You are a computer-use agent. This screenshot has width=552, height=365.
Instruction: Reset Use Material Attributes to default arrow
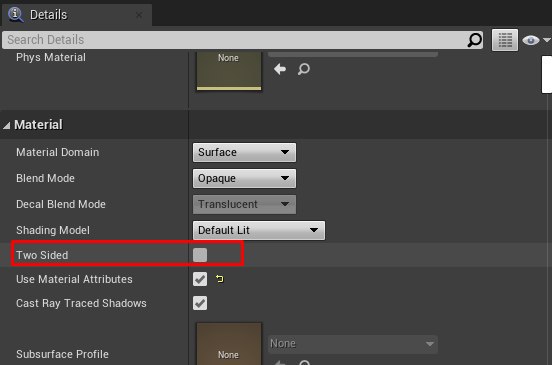[x=220, y=279]
